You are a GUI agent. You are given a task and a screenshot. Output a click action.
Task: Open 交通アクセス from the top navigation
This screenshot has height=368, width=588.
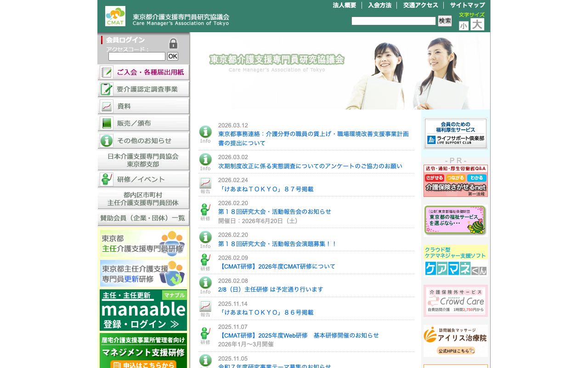click(420, 5)
